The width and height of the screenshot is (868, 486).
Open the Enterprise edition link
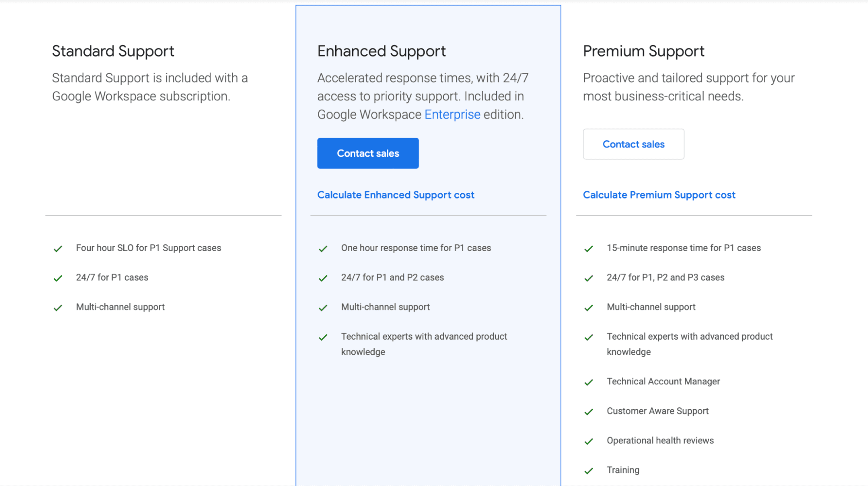pos(452,114)
